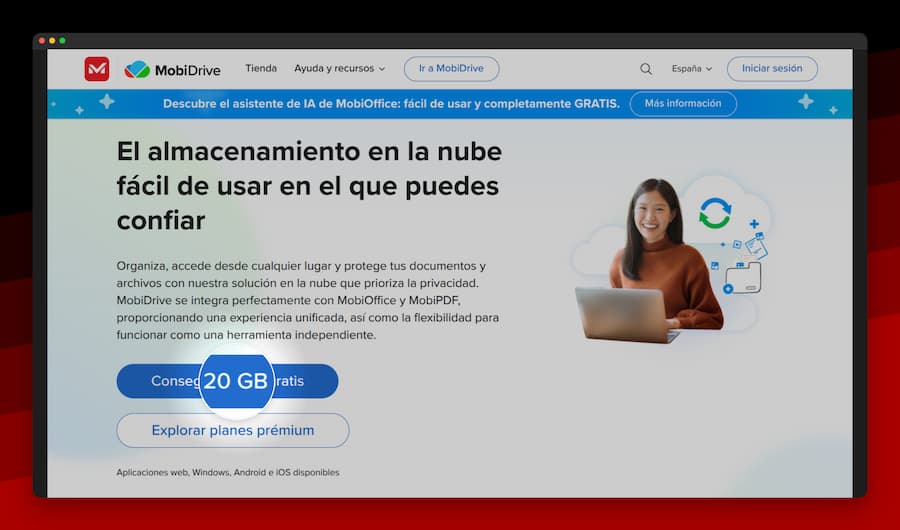The width and height of the screenshot is (900, 530).
Task: Click the banner text about MobiOffice AI assistant
Action: point(391,104)
